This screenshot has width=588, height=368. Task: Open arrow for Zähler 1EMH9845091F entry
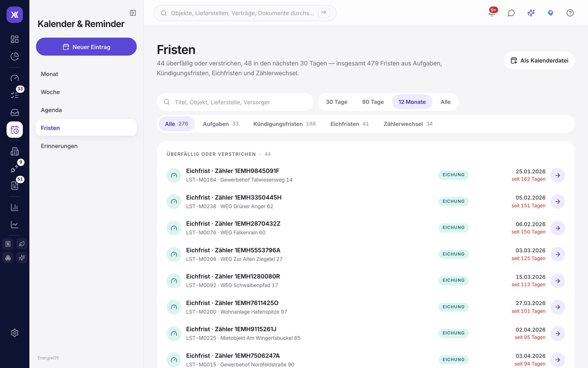(557, 175)
